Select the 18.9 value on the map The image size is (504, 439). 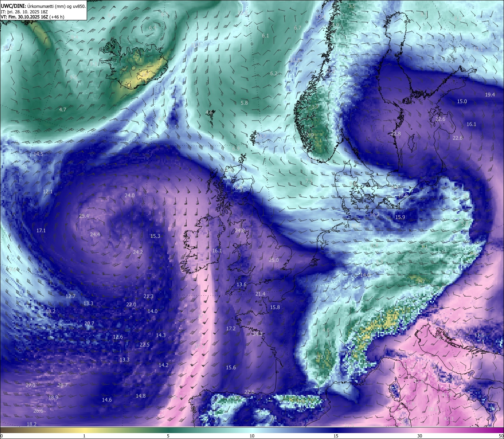tap(53, 397)
